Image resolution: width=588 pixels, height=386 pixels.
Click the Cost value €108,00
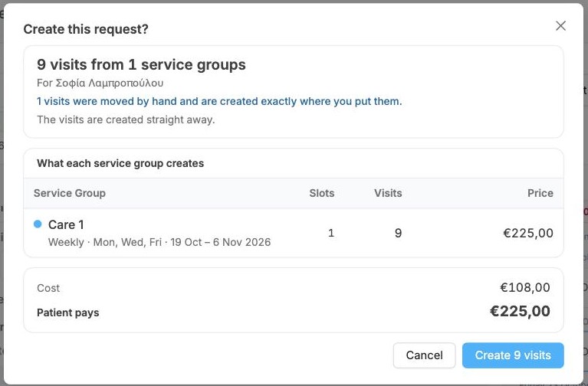point(525,287)
